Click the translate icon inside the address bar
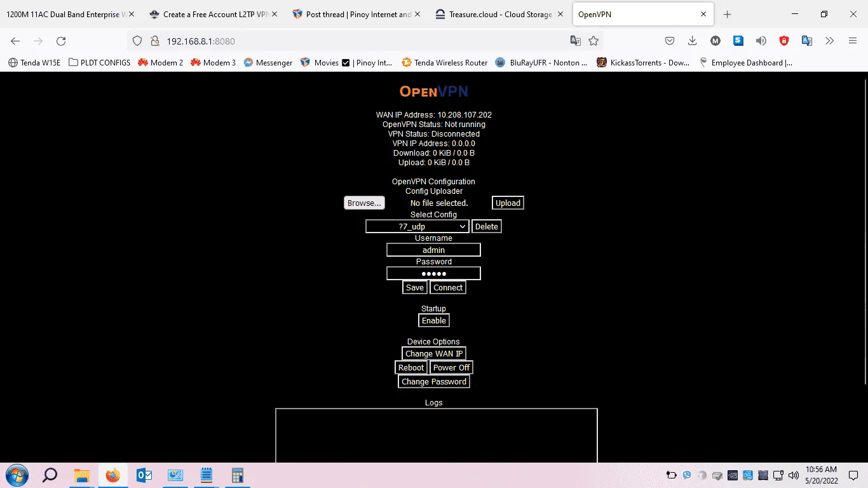The width and height of the screenshot is (868, 488). (x=576, y=41)
